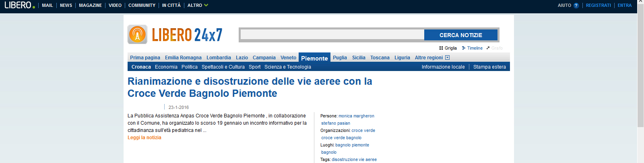Open the MAIL section in top bar
The image size is (644, 163).
point(47,6)
